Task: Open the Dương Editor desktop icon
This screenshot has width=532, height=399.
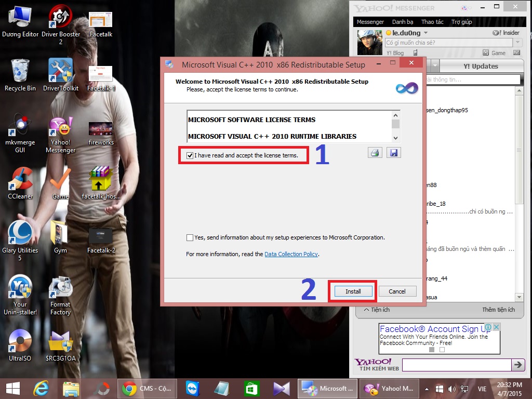Action: pos(20,21)
